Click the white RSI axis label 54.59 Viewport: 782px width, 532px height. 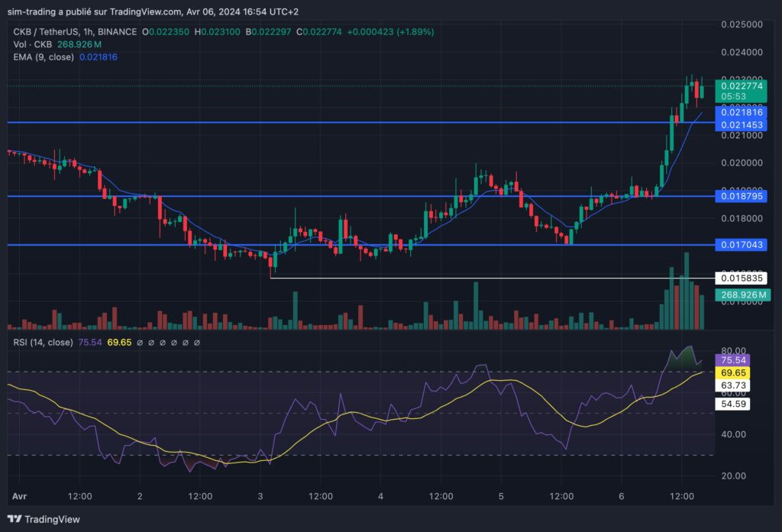(732, 404)
